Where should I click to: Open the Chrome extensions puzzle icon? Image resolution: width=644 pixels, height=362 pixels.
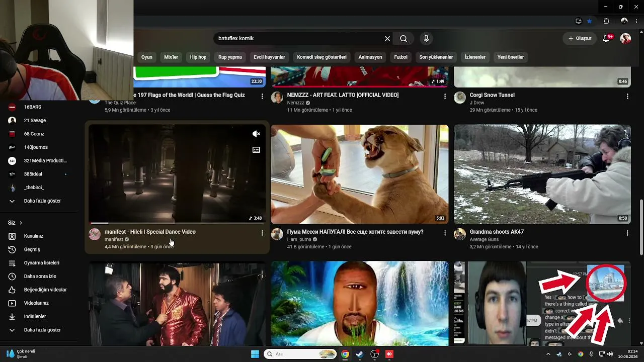point(606,21)
